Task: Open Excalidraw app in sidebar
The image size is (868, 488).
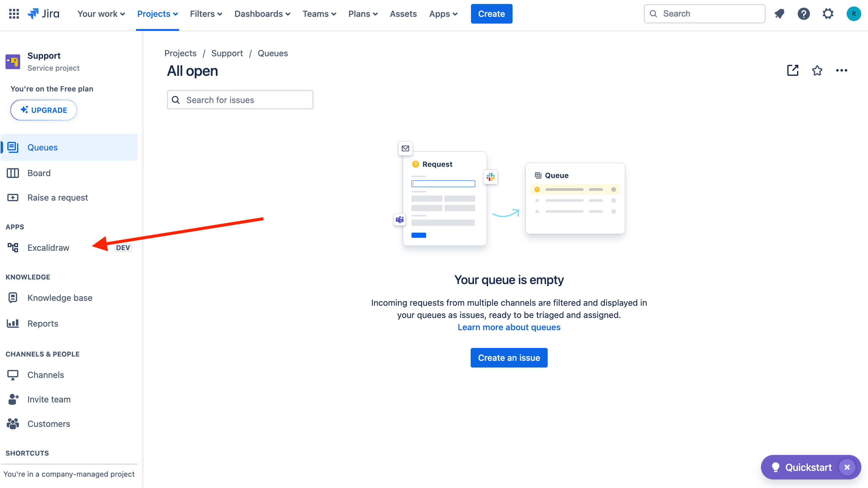Action: pyautogui.click(x=69, y=247)
